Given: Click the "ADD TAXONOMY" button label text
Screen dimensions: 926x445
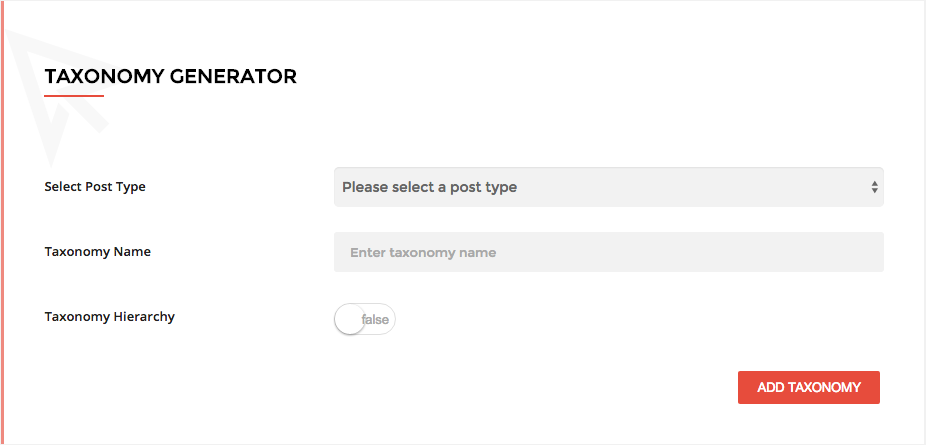Looking at the screenshot, I should (x=808, y=388).
